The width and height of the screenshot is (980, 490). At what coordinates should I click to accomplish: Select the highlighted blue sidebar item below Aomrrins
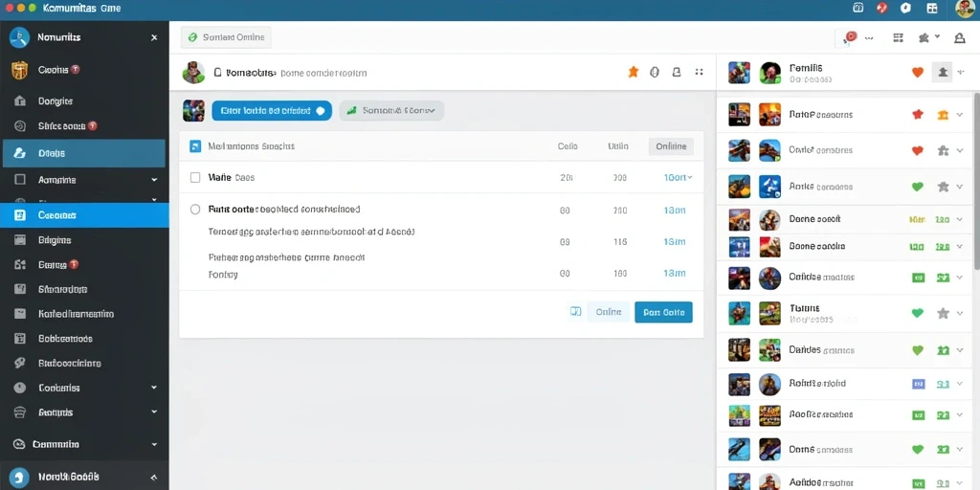pos(84,215)
